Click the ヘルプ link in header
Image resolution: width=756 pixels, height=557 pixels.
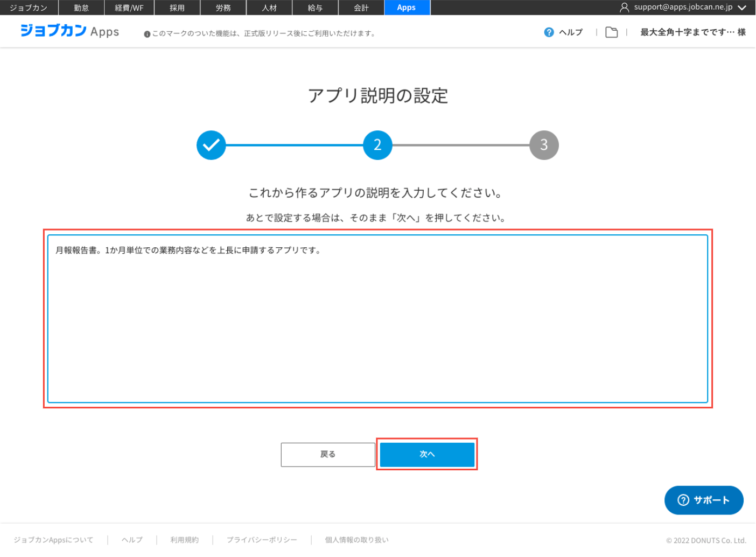coord(571,32)
